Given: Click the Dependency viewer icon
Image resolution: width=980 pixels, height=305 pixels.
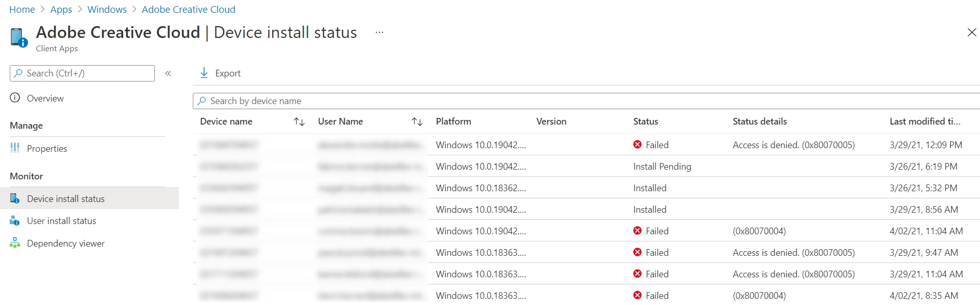Looking at the screenshot, I should click(x=15, y=243).
